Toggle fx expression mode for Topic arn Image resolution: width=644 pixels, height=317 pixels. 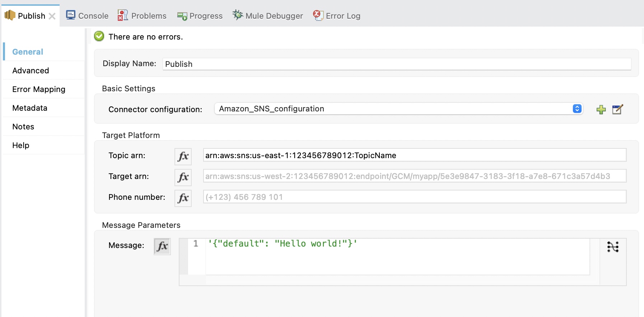pyautogui.click(x=183, y=156)
